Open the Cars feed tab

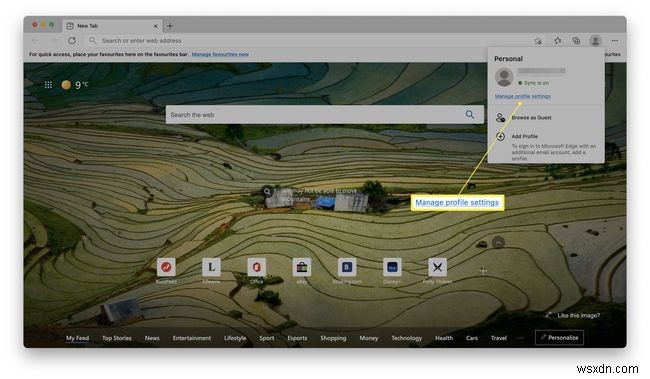click(472, 338)
